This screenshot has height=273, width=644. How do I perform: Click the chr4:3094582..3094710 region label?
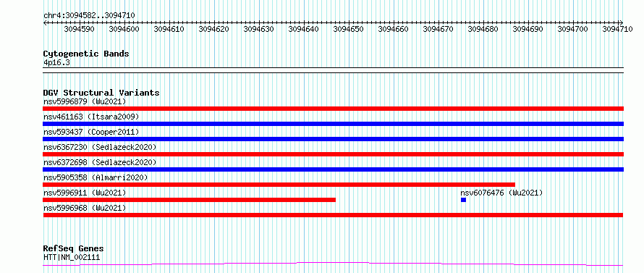coord(89,16)
